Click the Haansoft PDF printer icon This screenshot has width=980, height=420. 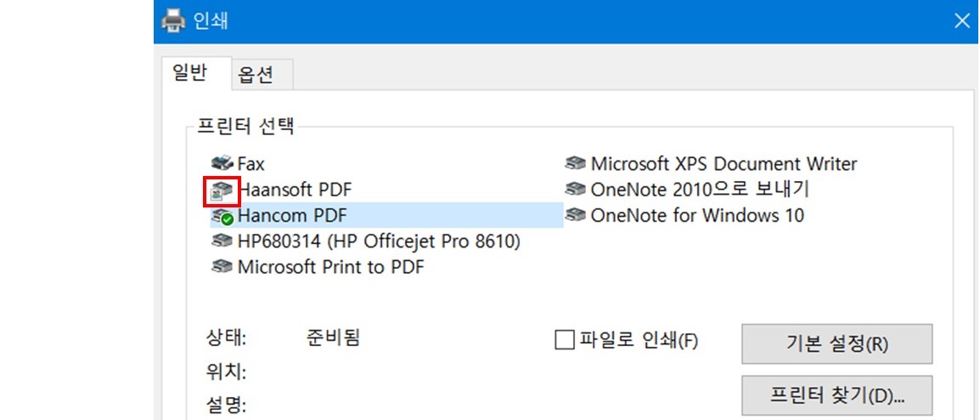[x=222, y=190]
